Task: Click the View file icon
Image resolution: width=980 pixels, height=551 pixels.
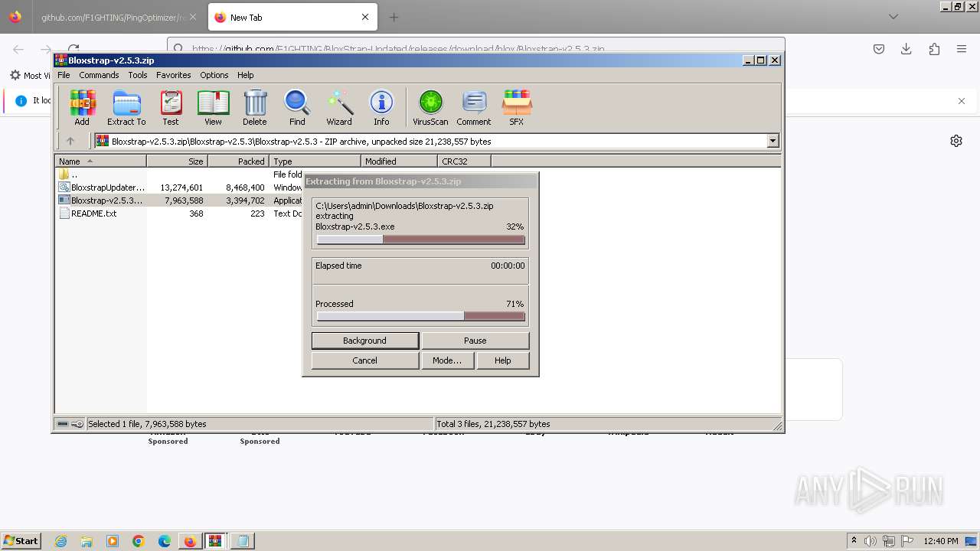Action: click(x=213, y=107)
